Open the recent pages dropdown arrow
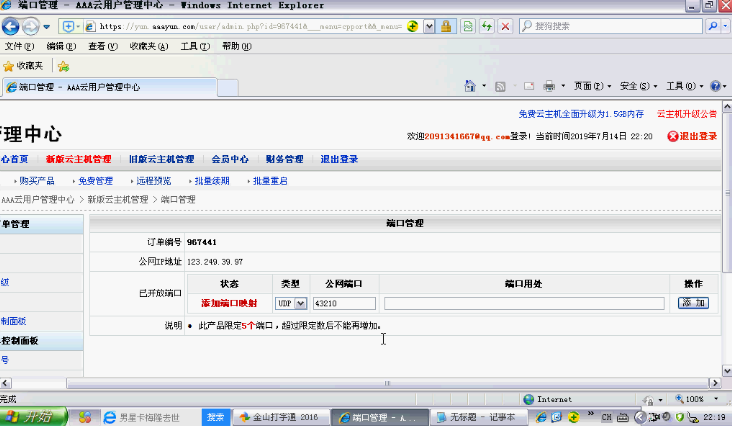The image size is (732, 426). (x=47, y=27)
